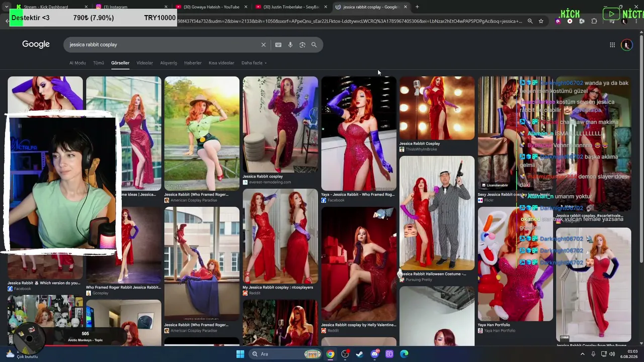Open the Google account avatar menu
644x362 pixels.
(626, 45)
